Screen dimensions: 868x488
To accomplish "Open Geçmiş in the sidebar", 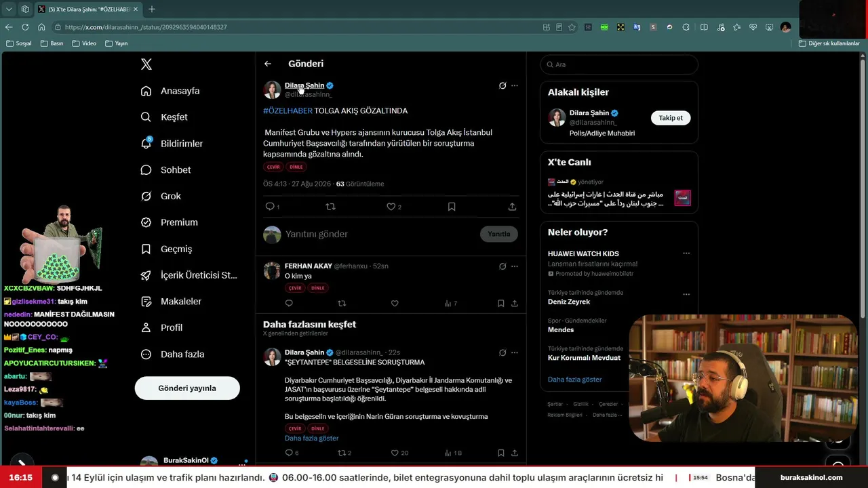I will pyautogui.click(x=166, y=249).
